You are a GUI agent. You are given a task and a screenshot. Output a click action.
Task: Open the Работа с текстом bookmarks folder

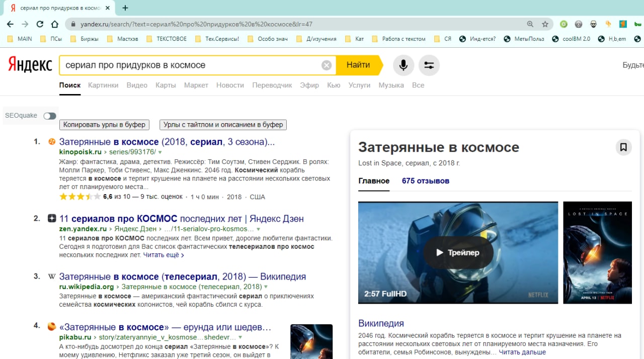(x=398, y=39)
